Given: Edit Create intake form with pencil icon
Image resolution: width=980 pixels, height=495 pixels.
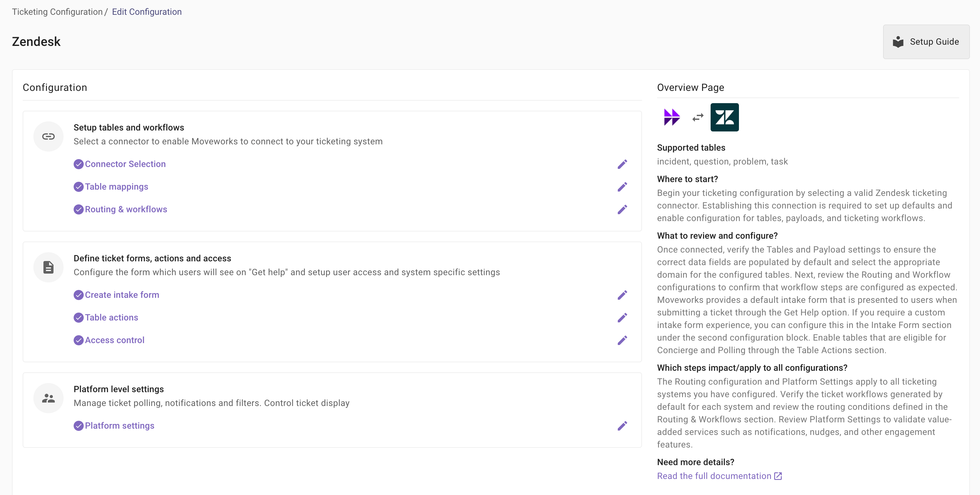Looking at the screenshot, I should coord(622,295).
